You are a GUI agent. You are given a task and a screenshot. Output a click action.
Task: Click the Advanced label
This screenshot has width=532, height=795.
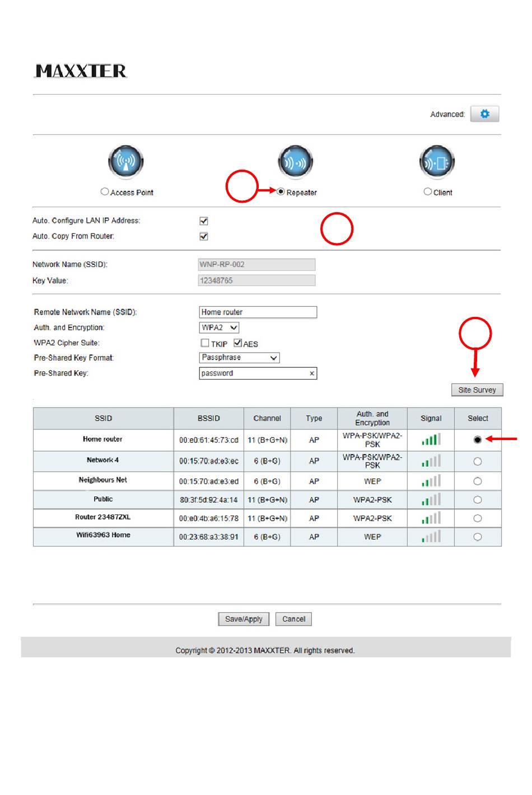[447, 114]
